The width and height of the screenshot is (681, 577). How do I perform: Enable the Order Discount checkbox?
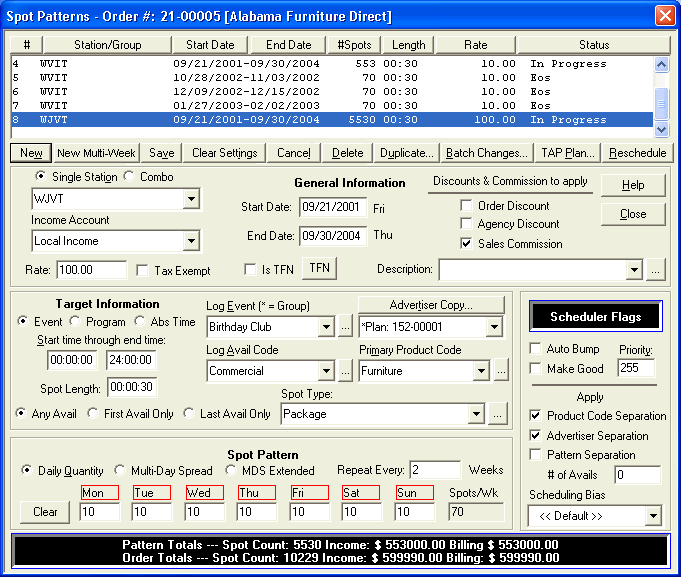466,205
